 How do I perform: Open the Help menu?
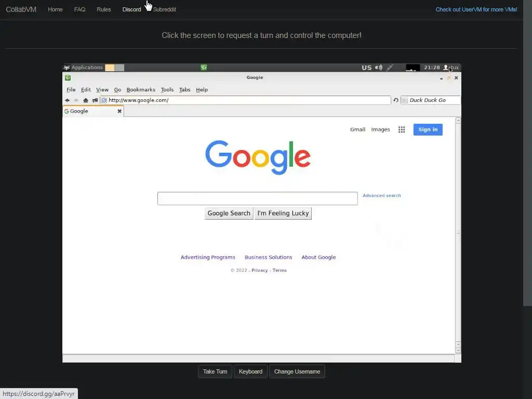coord(202,89)
